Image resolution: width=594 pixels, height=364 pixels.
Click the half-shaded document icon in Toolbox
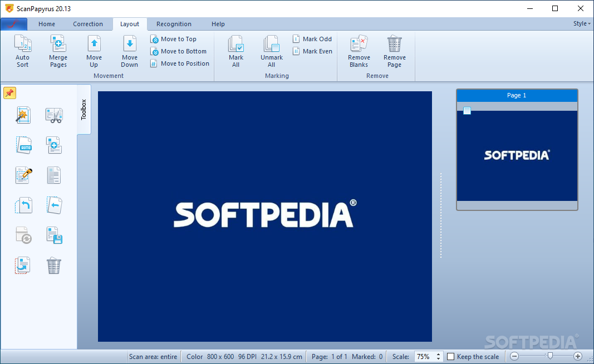[54, 175]
